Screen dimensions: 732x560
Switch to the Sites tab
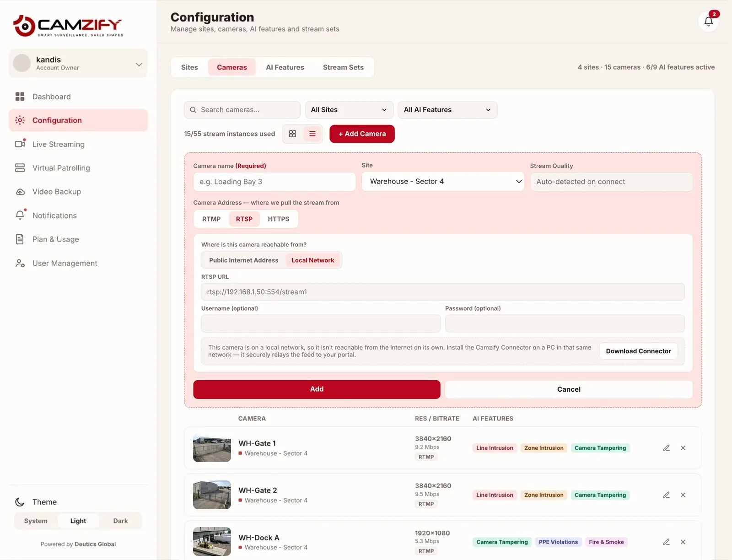(189, 67)
